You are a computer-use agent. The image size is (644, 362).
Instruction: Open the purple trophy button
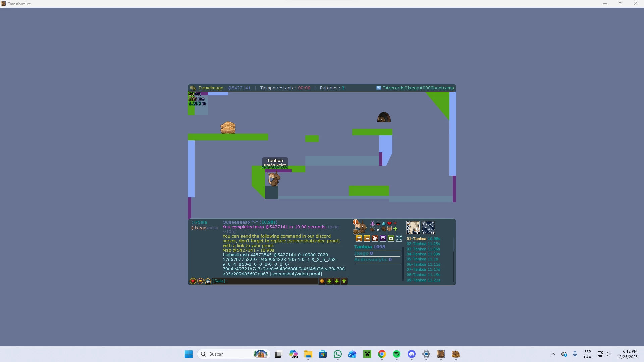383,238
